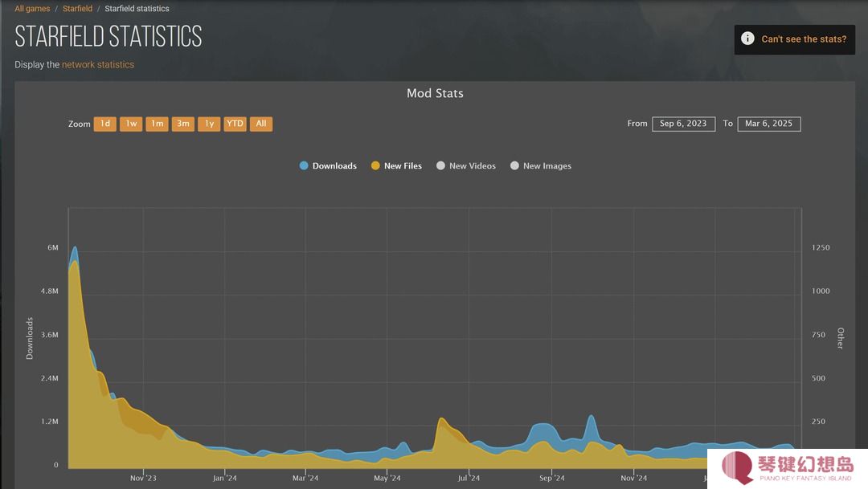Viewport: 868px width, 489px height.
Task: Click the 6M downloads axis label
Action: tap(52, 248)
